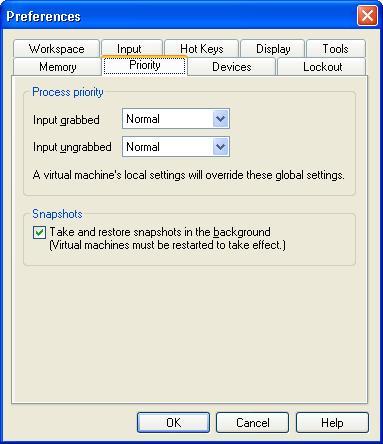Viewport: 383px width, 444px height.
Task: Open the Tools tab
Action: [336, 49]
